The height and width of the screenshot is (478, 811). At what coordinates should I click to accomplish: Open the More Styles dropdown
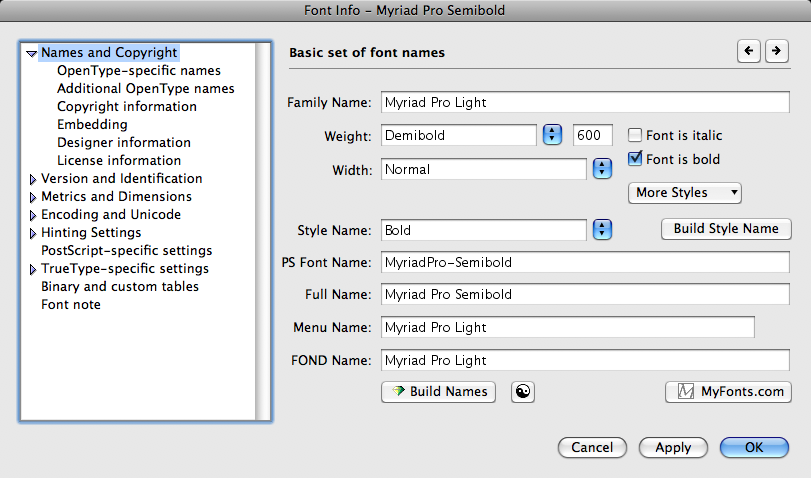click(x=685, y=193)
